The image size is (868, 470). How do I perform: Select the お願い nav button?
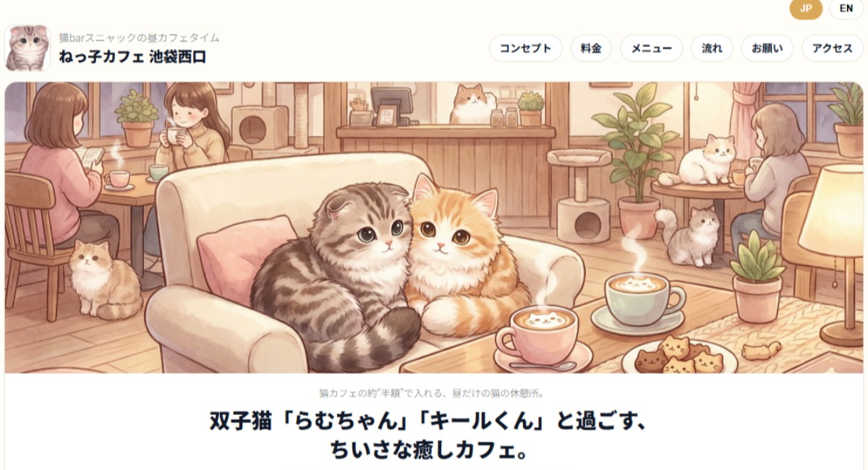767,48
